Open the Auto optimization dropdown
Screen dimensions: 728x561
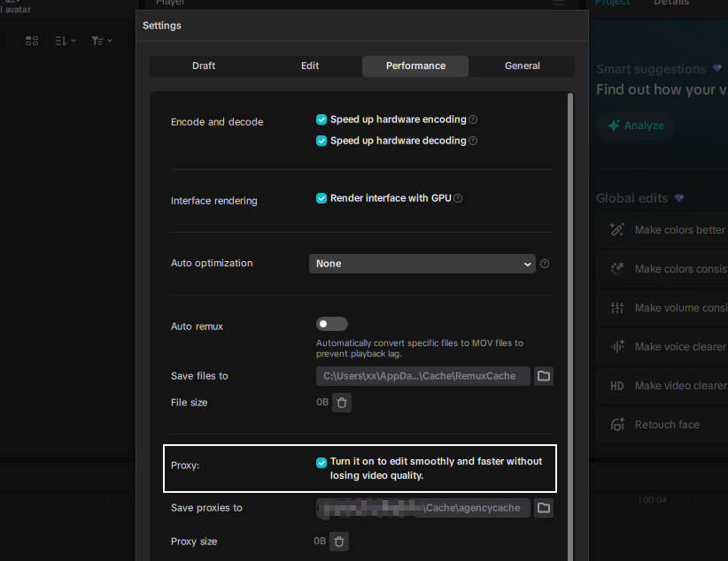(422, 263)
